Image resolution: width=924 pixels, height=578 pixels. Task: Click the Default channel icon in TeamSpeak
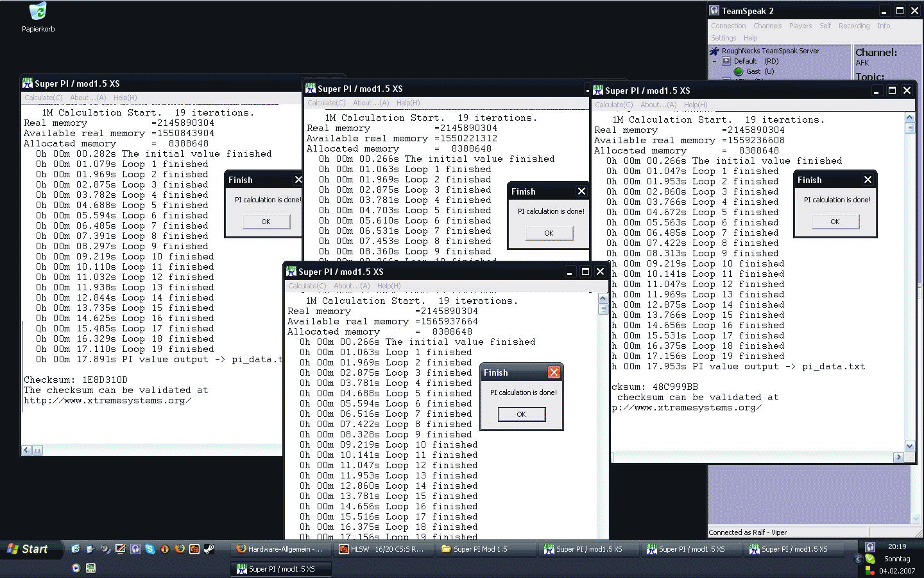pos(726,61)
